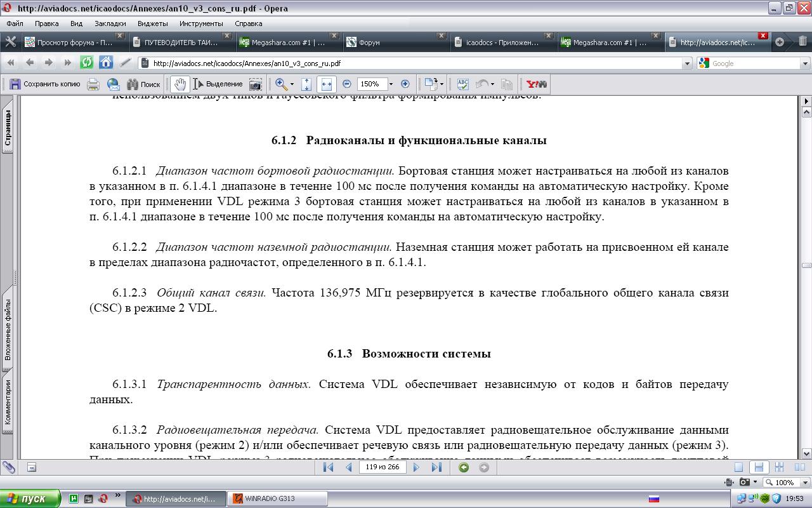Print the PDF with printer icon

click(93, 84)
